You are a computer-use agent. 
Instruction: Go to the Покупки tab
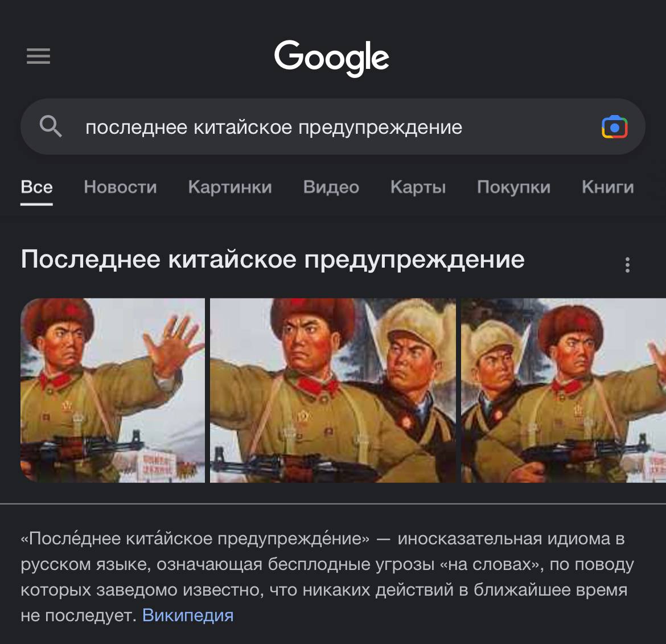pyautogui.click(x=513, y=187)
